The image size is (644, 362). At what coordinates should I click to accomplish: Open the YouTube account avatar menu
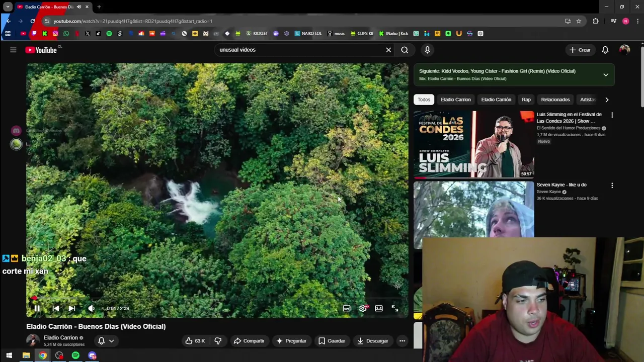tap(624, 50)
